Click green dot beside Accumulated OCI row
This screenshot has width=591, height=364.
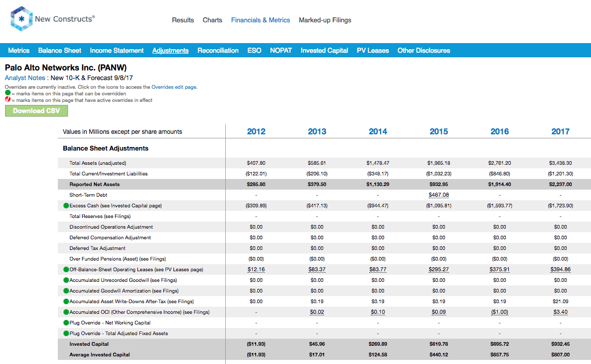(x=66, y=312)
